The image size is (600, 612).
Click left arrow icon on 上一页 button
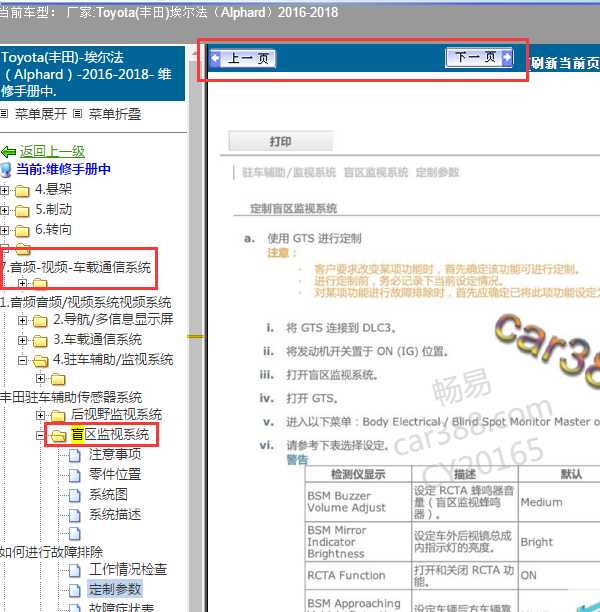pyautogui.click(x=215, y=59)
